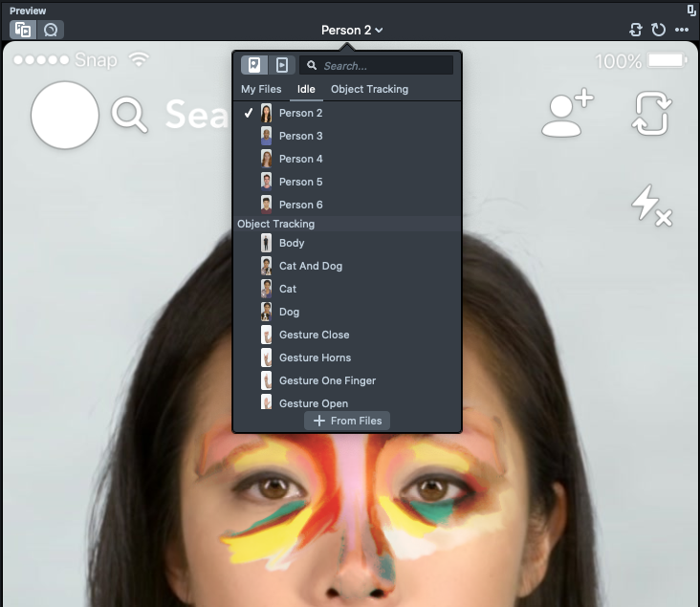This screenshot has width=700, height=607.
Task: Open the three-dots more options menu
Action: [x=682, y=30]
